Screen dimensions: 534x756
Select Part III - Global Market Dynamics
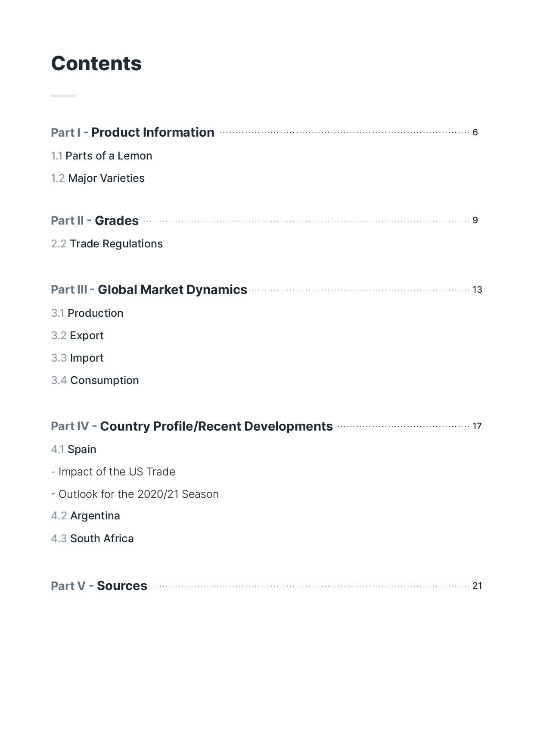click(149, 290)
